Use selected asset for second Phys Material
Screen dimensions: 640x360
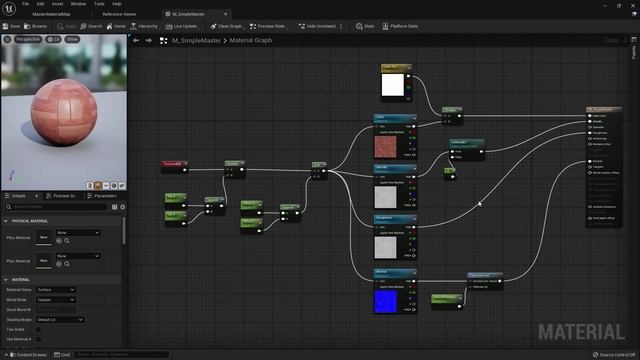[59, 264]
